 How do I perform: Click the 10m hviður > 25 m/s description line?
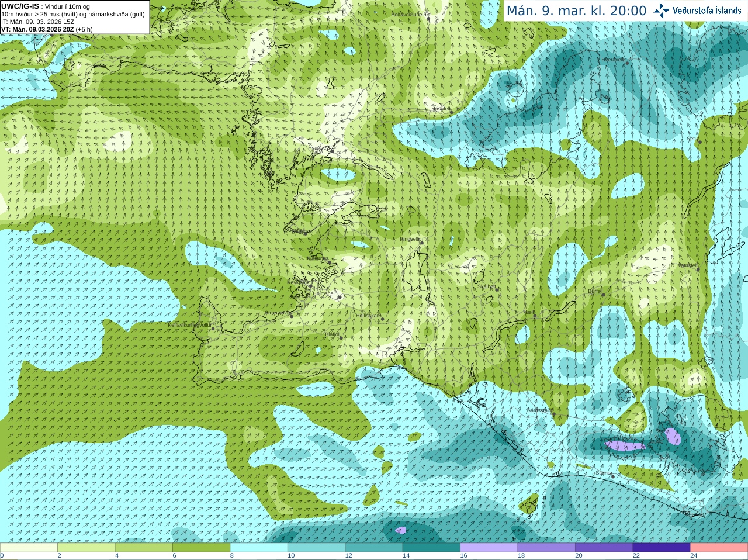point(73,14)
